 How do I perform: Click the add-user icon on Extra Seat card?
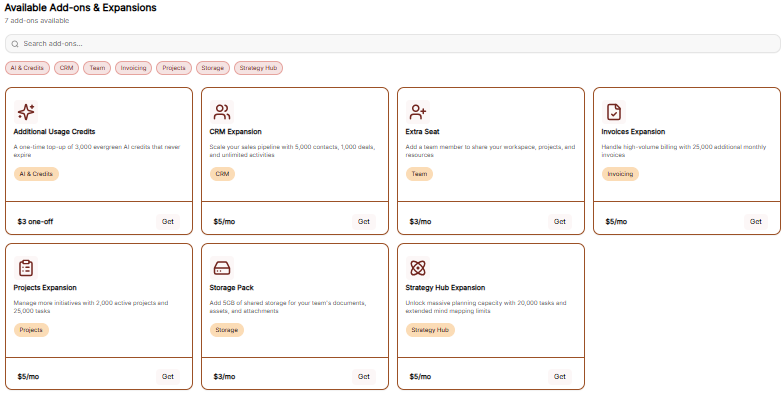pos(418,112)
